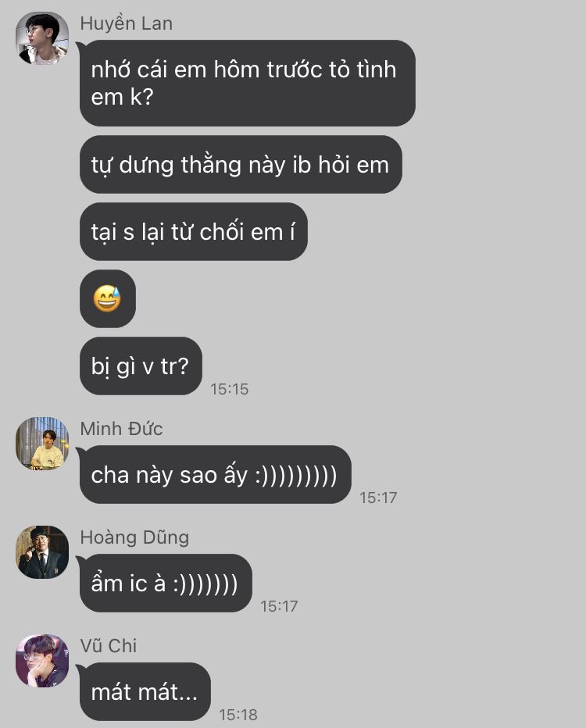Click the sender name Minh Đức
This screenshot has height=728, width=586.
pyautogui.click(x=121, y=429)
